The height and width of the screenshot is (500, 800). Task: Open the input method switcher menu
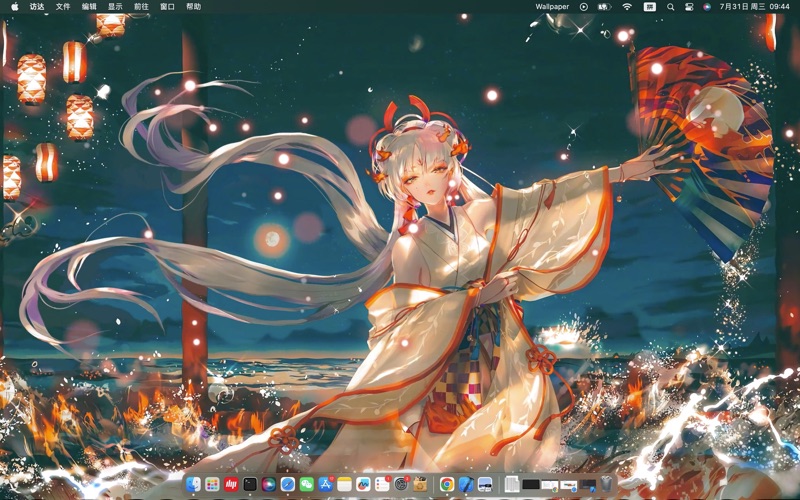point(649,7)
